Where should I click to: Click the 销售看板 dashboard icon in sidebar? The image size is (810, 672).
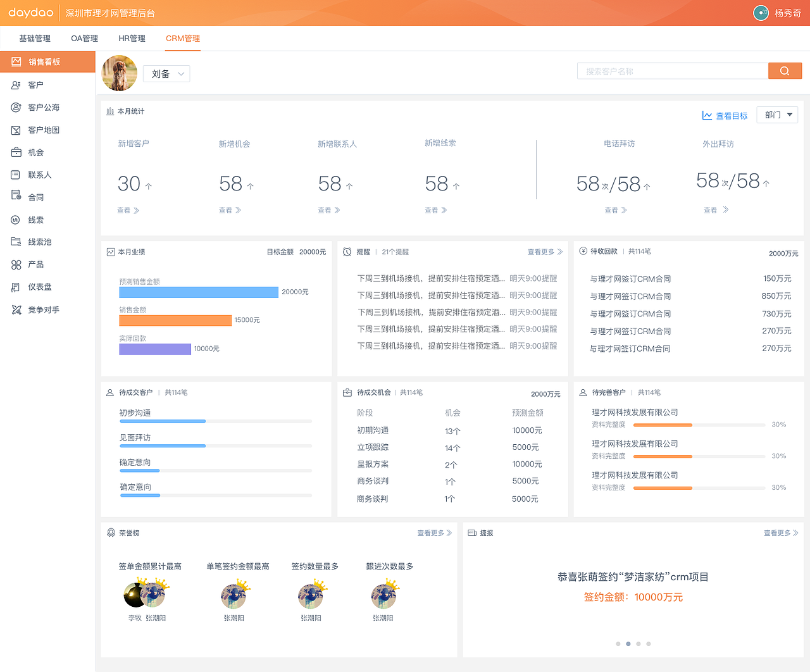(x=16, y=61)
